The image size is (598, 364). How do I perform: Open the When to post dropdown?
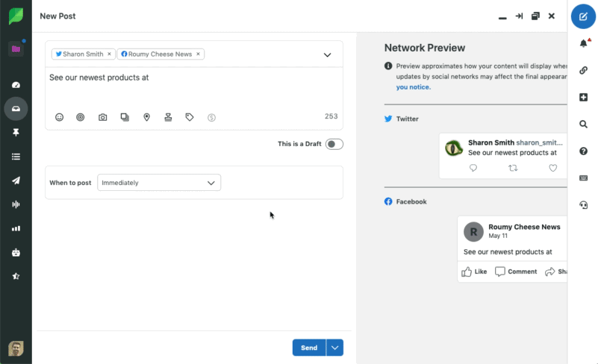click(x=159, y=183)
